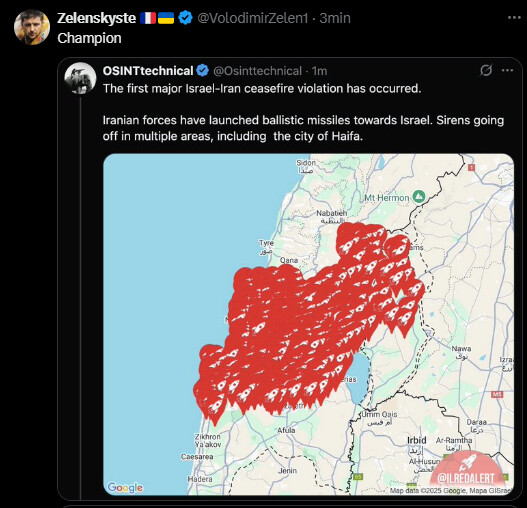The height and width of the screenshot is (508, 527).
Task: Open OSINTtechnical profile avatar
Action: pyautogui.click(x=80, y=78)
